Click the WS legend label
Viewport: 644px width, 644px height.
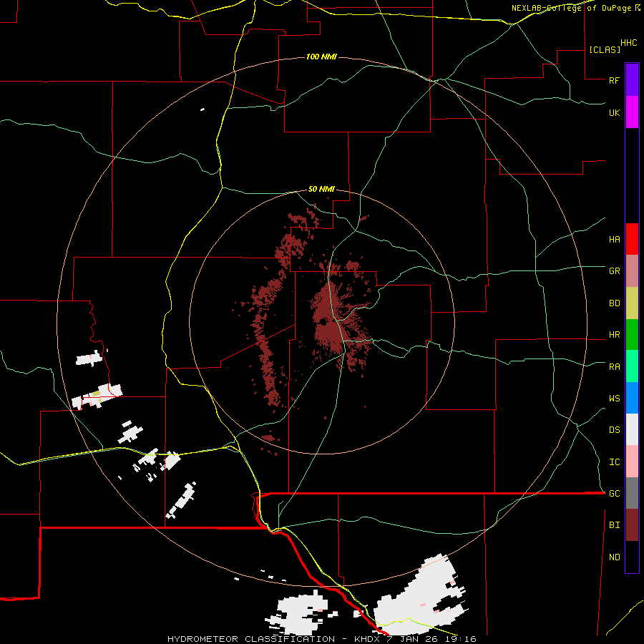[614, 399]
